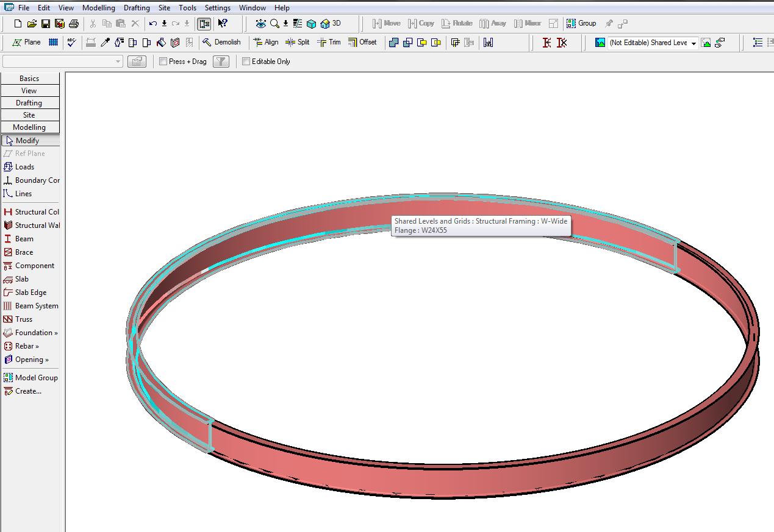Click the Truss command in the sidebar

pyautogui.click(x=24, y=319)
